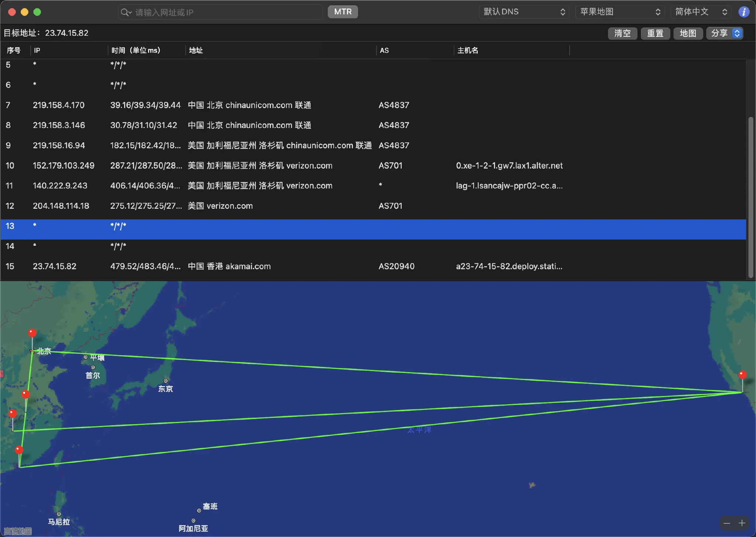Click the URL or IP input field
Viewport: 756px width, 537px height.
click(x=225, y=12)
